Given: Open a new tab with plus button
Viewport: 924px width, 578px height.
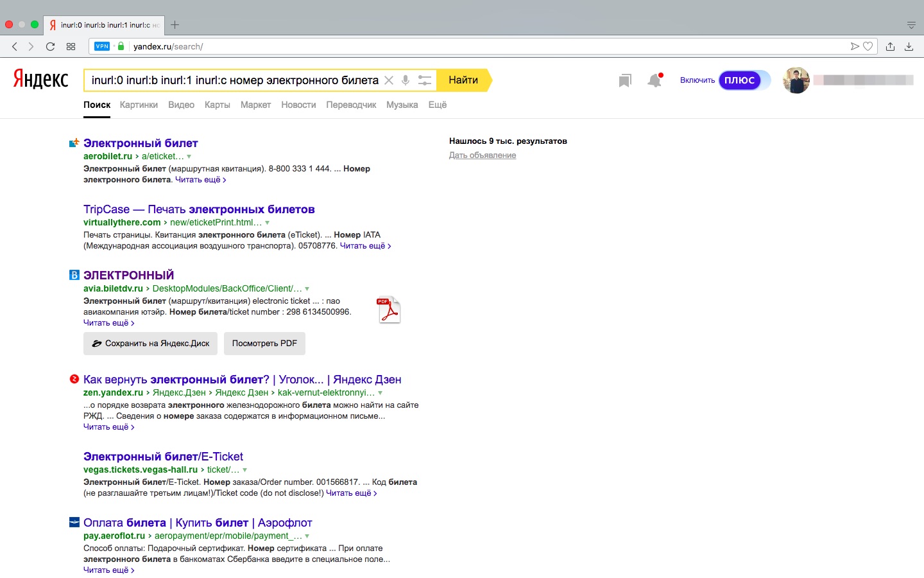Looking at the screenshot, I should tap(175, 25).
